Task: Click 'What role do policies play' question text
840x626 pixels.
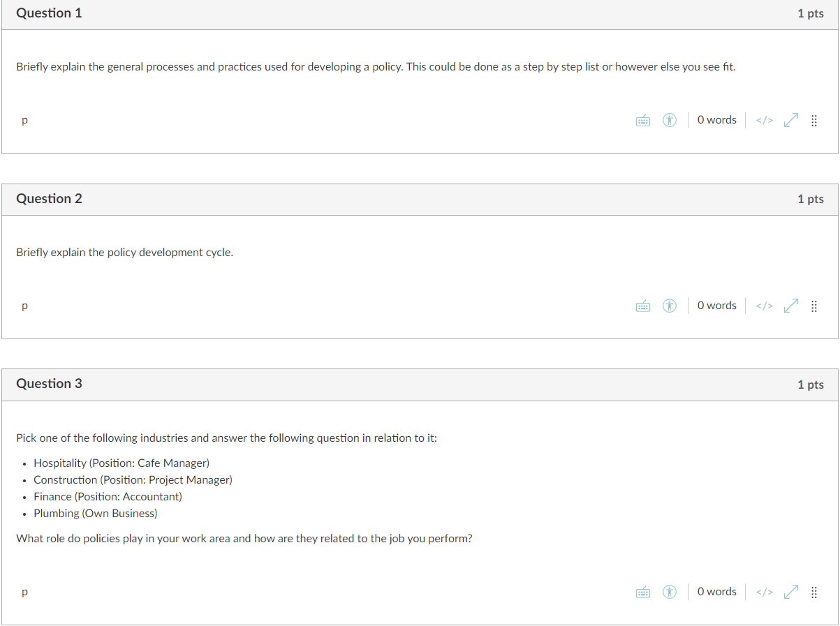Action: point(244,539)
